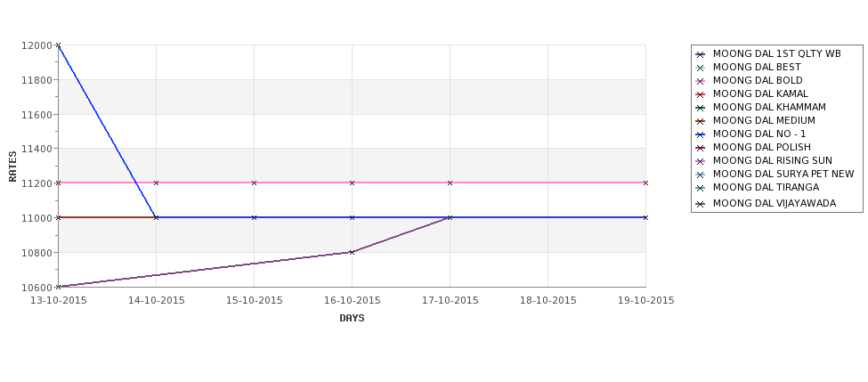The image size is (868, 382).
Task: Click the 11000 data point on 19-10-2015
Action: 645,217
